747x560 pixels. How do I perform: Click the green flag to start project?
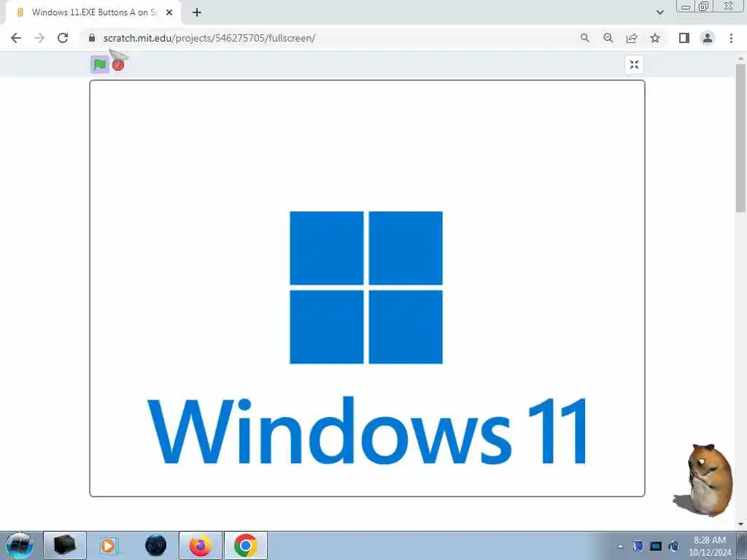99,65
